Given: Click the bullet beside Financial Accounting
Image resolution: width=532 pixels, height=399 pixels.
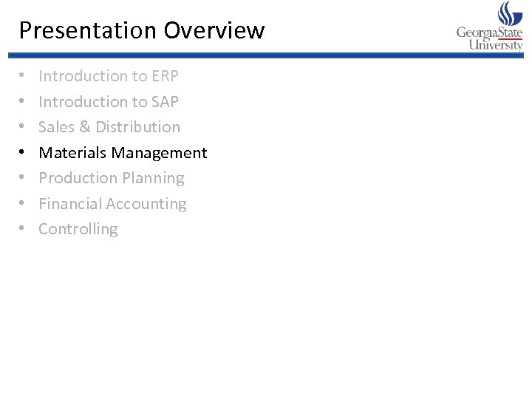Looking at the screenshot, I should point(23,205).
